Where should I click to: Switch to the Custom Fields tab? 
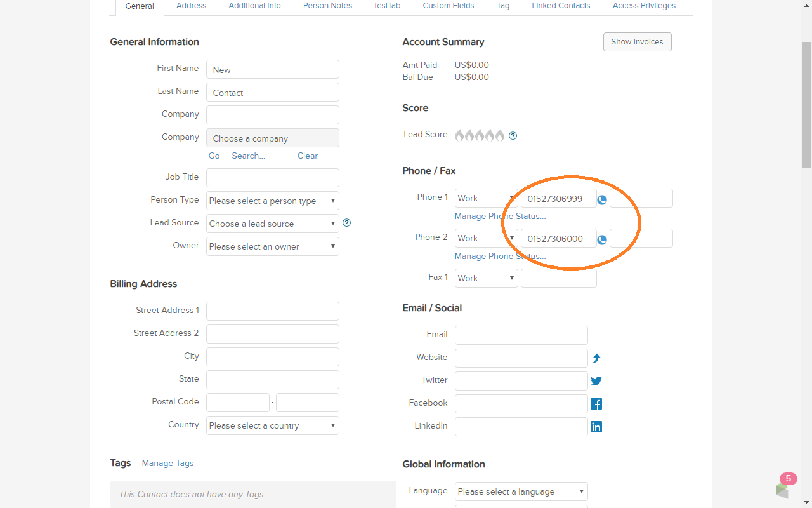pyautogui.click(x=448, y=6)
